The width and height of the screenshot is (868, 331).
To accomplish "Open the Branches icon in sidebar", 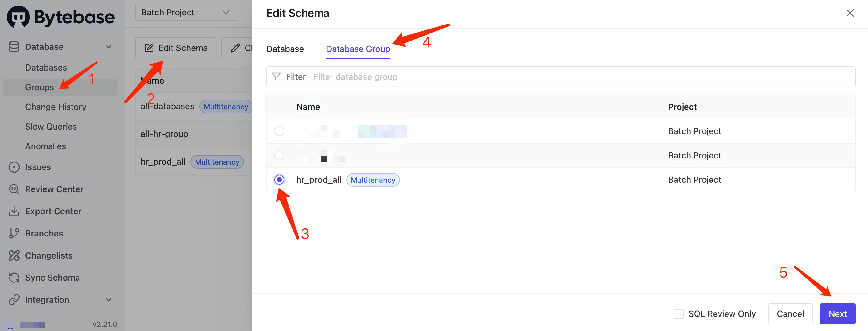I will click(14, 233).
